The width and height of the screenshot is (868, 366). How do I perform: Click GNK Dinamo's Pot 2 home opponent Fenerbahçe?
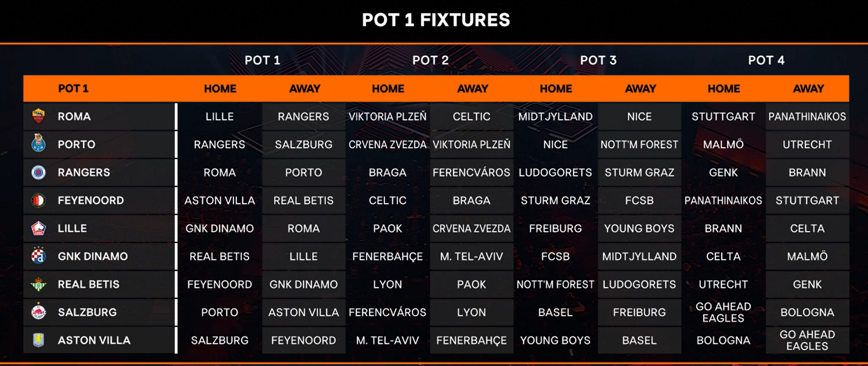tap(388, 256)
